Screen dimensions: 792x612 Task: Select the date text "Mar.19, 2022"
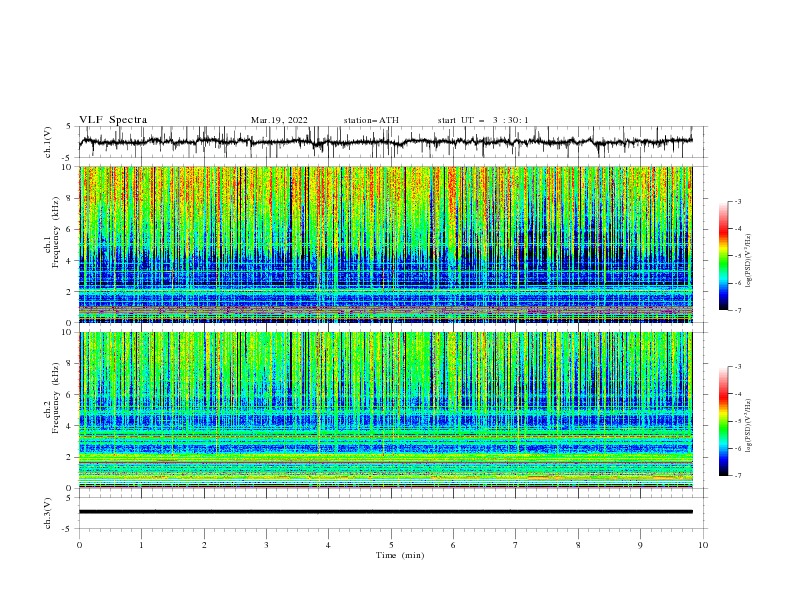[279, 120]
